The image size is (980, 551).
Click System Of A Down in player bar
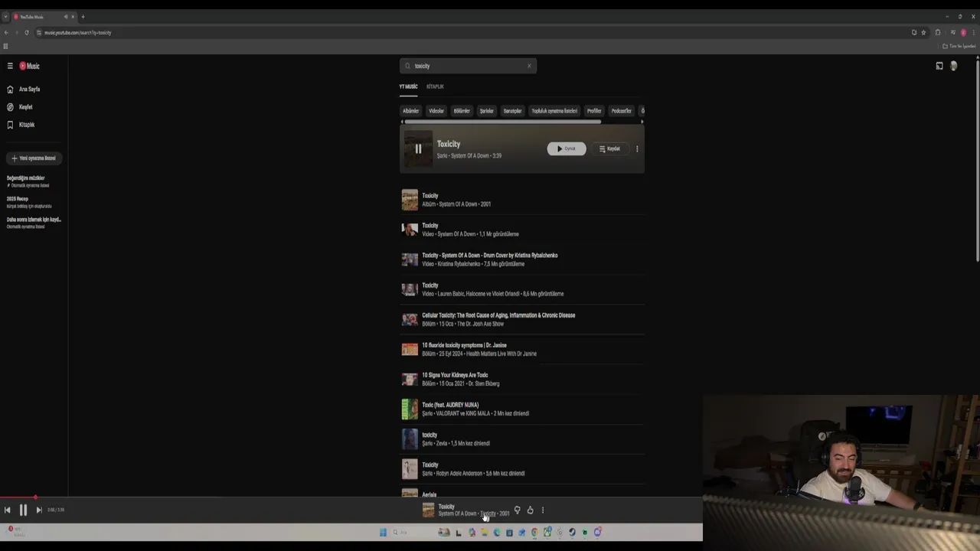458,514
